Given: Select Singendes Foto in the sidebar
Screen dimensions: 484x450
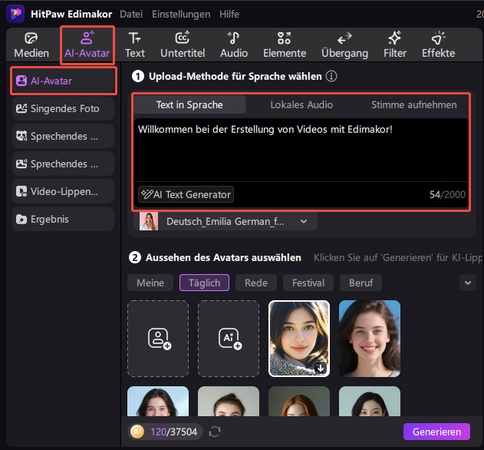Looking at the screenshot, I should click(63, 109).
